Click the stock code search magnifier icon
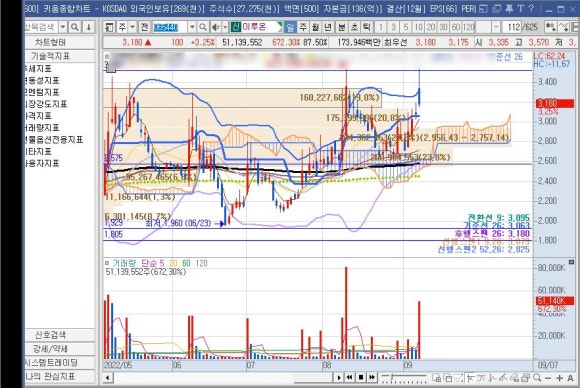The image size is (580, 388). click(x=203, y=27)
